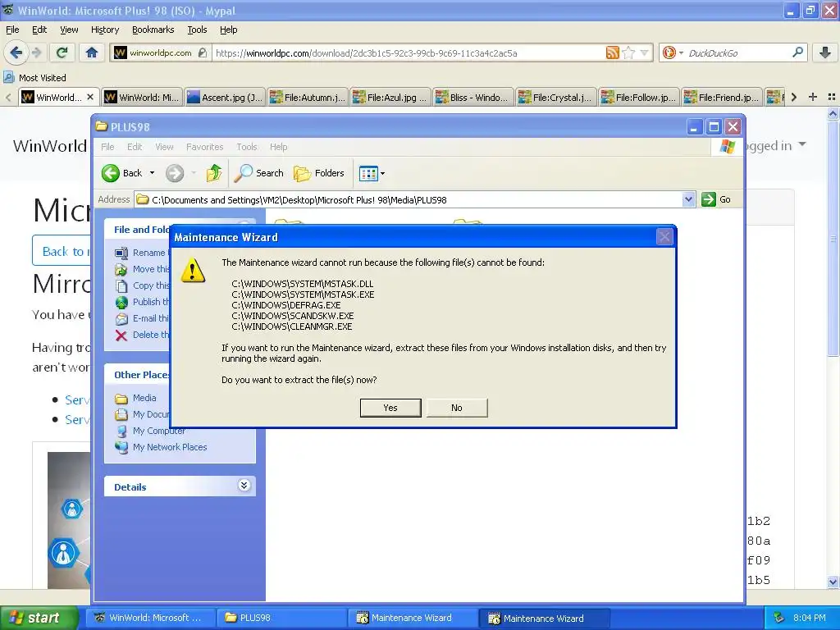Screen dimensions: 840x630
Task: Open the browser Tools menu
Action: point(197,30)
